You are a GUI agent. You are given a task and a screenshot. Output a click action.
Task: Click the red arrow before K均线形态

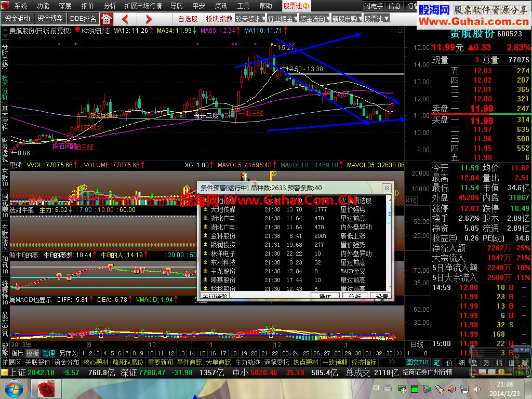tap(77, 30)
